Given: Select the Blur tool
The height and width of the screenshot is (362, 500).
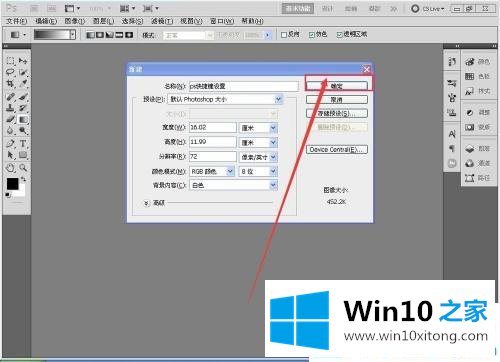Looking at the screenshot, I should [x=10, y=130].
